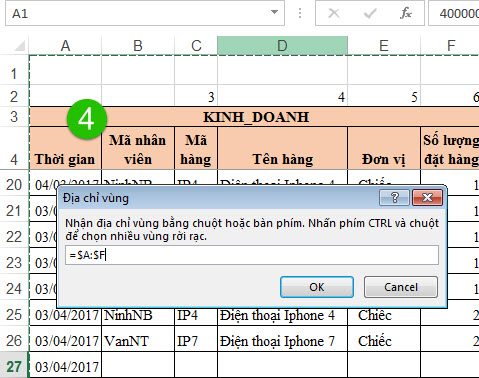Click the Mã nhân viên header cell

pos(138,148)
